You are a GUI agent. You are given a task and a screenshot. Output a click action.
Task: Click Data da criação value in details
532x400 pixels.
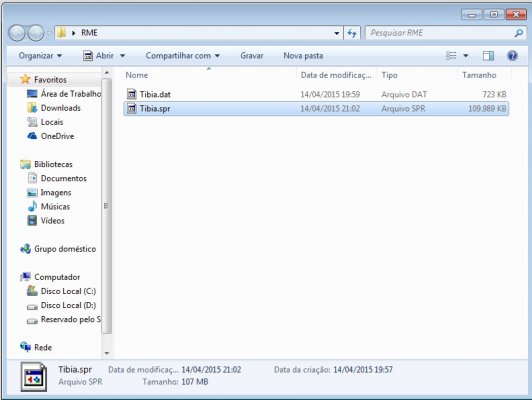(x=363, y=369)
